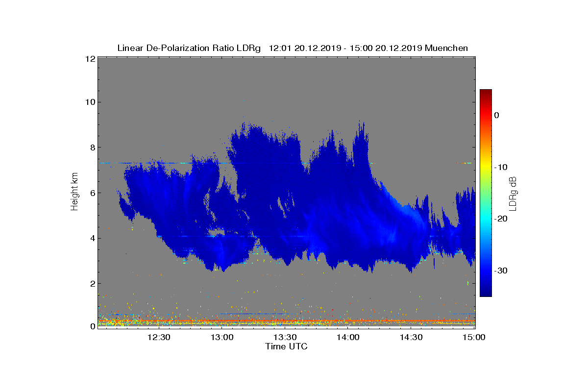
Task: Click the height tick label 2
Action: (x=92, y=283)
